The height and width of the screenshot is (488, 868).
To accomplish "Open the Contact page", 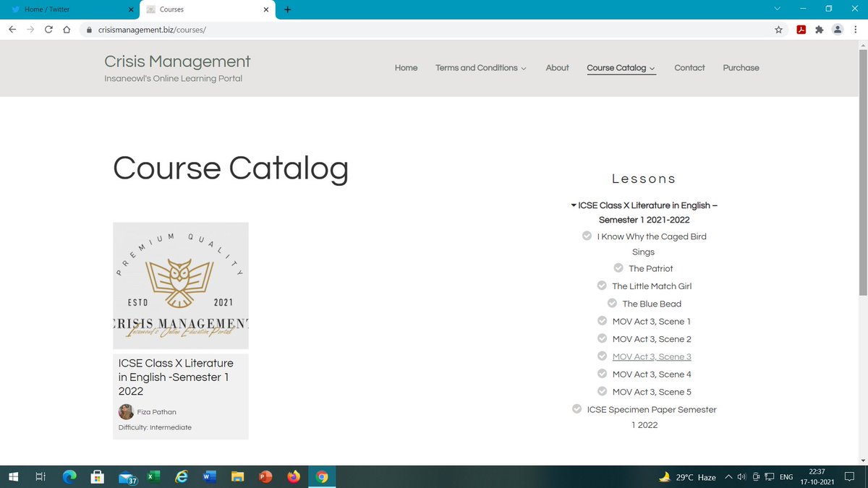I will (x=689, y=68).
